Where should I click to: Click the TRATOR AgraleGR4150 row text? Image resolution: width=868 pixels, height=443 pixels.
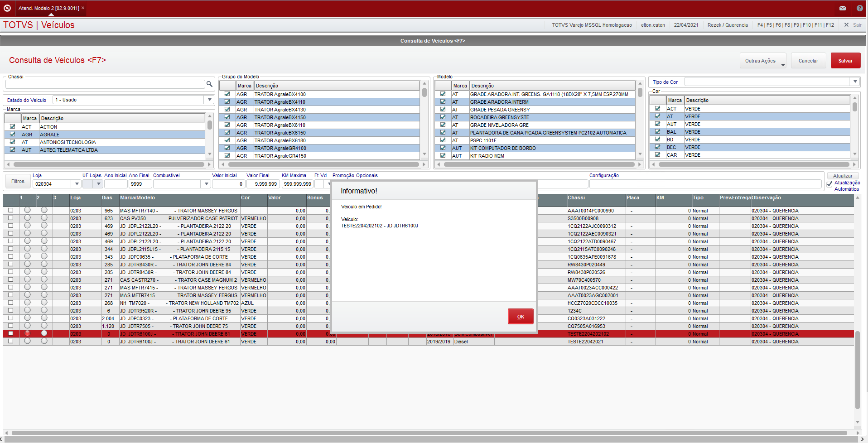pyautogui.click(x=280, y=156)
